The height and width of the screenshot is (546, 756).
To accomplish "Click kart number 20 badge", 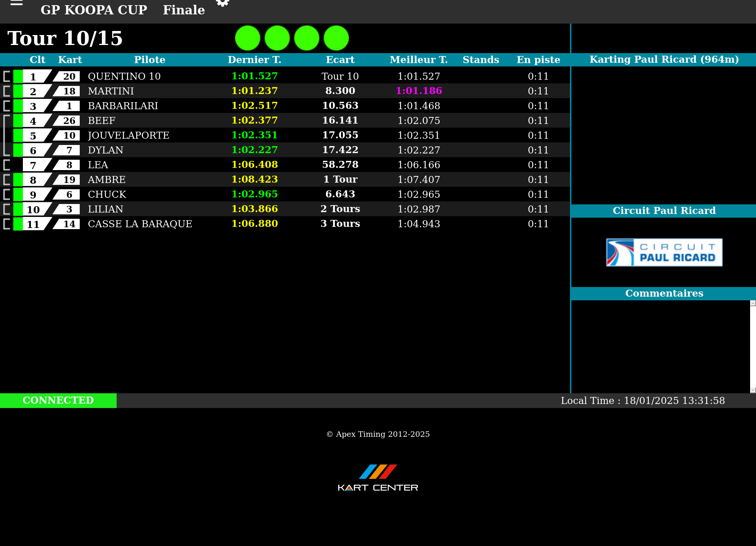I will (x=69, y=76).
